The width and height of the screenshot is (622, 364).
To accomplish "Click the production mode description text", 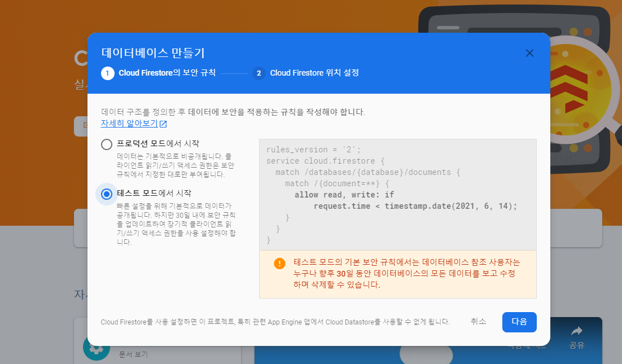I will pyautogui.click(x=176, y=165).
